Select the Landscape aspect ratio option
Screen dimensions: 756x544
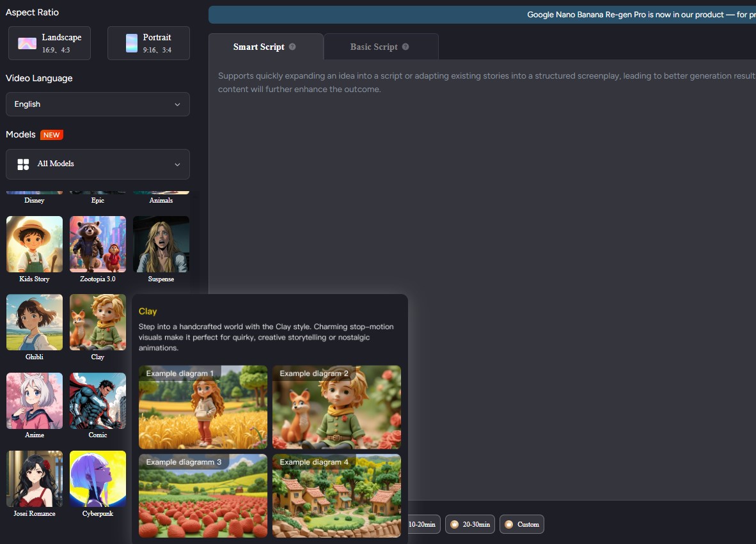[49, 43]
